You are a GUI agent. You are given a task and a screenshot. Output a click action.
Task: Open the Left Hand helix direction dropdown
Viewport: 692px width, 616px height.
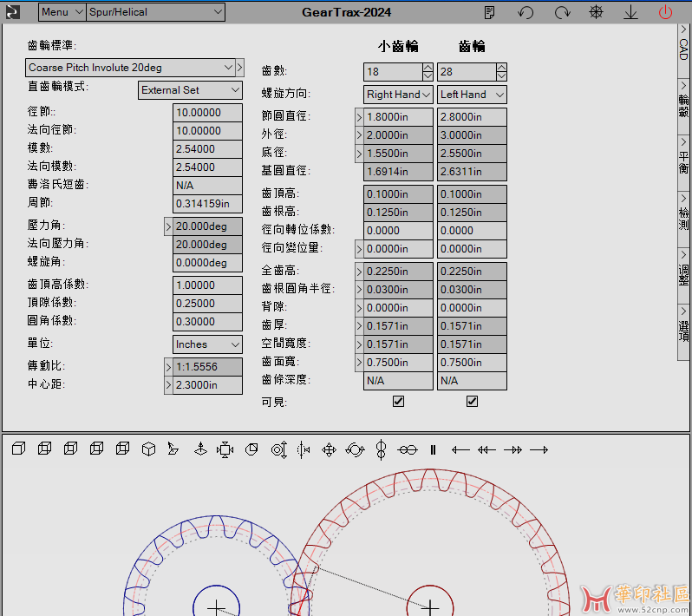coord(472,95)
